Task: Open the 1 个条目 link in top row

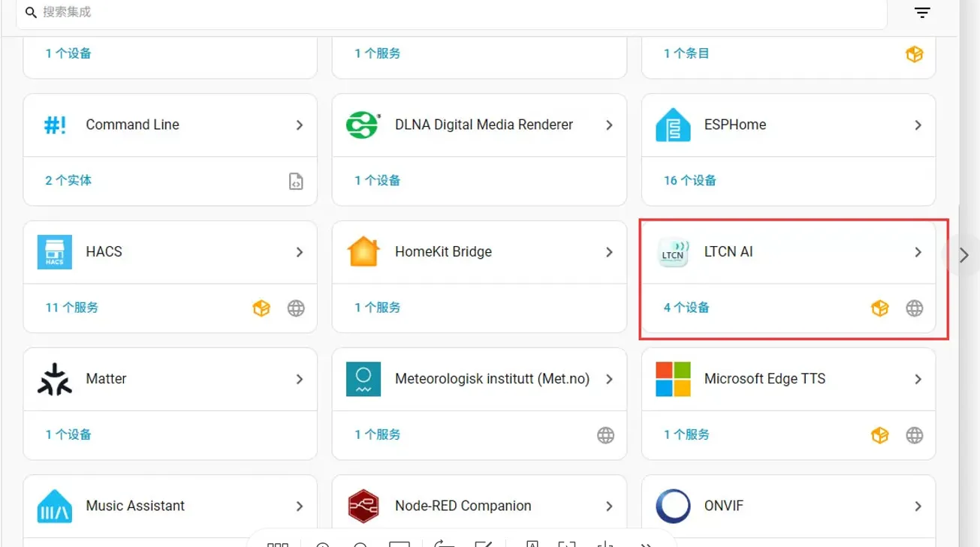Action: point(687,53)
